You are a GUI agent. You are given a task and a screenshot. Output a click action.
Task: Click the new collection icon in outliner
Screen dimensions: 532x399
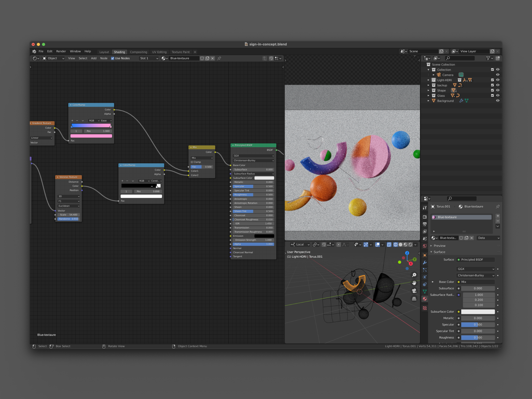498,58
